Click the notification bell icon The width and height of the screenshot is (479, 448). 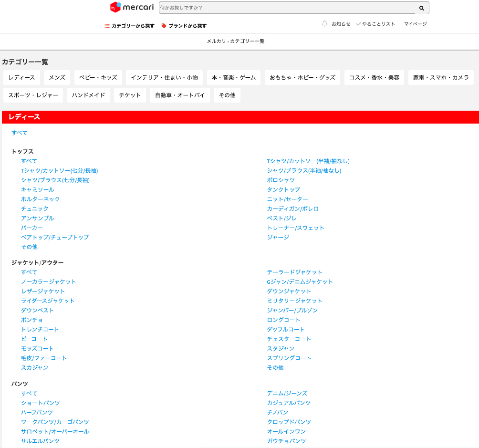pyautogui.click(x=325, y=23)
